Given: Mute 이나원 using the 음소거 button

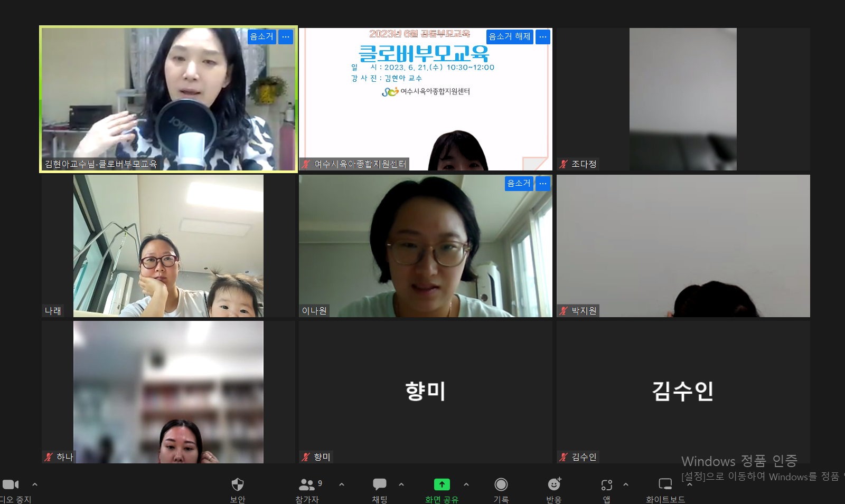Looking at the screenshot, I should click(x=519, y=183).
